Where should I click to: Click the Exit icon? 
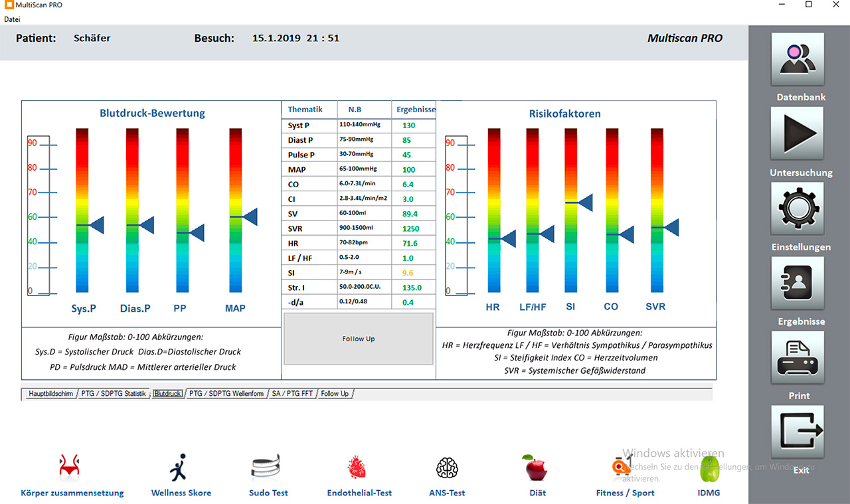797,432
